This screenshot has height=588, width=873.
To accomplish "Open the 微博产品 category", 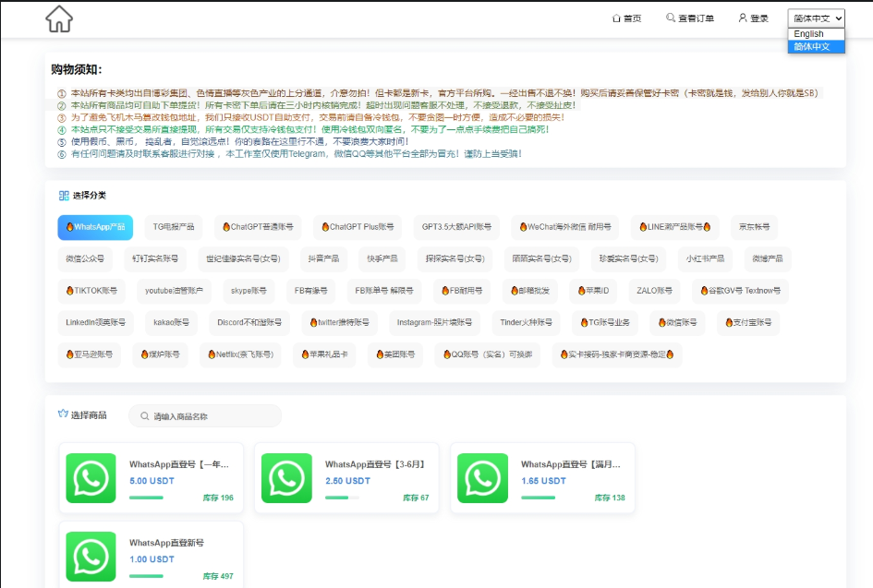I will [x=768, y=258].
